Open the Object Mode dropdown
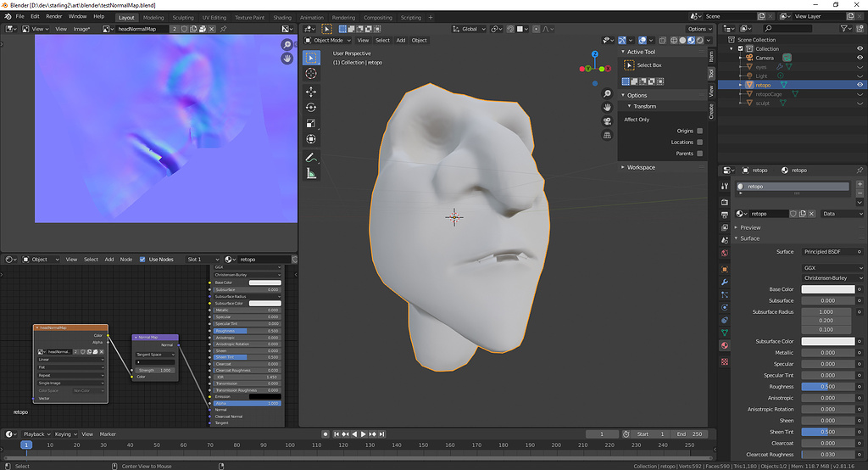 click(328, 40)
